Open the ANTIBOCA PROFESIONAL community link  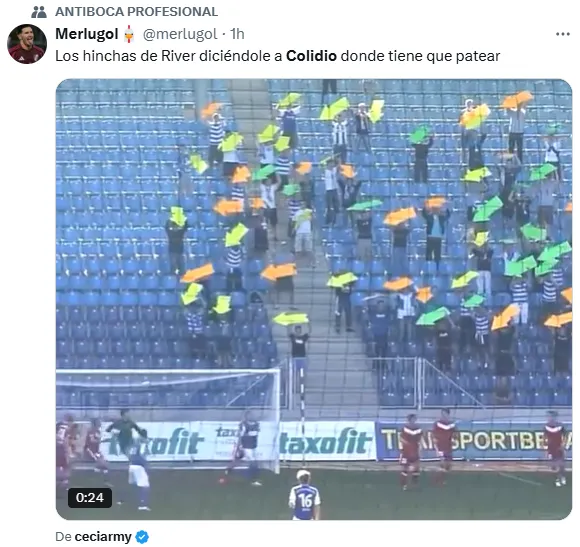coord(136,12)
